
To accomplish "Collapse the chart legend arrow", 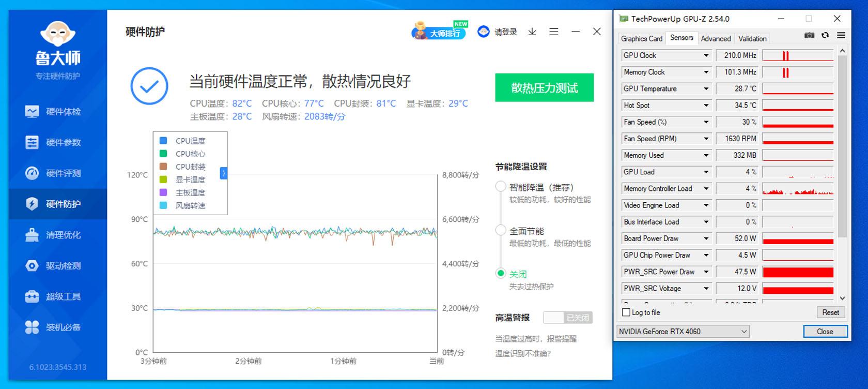I will (224, 173).
